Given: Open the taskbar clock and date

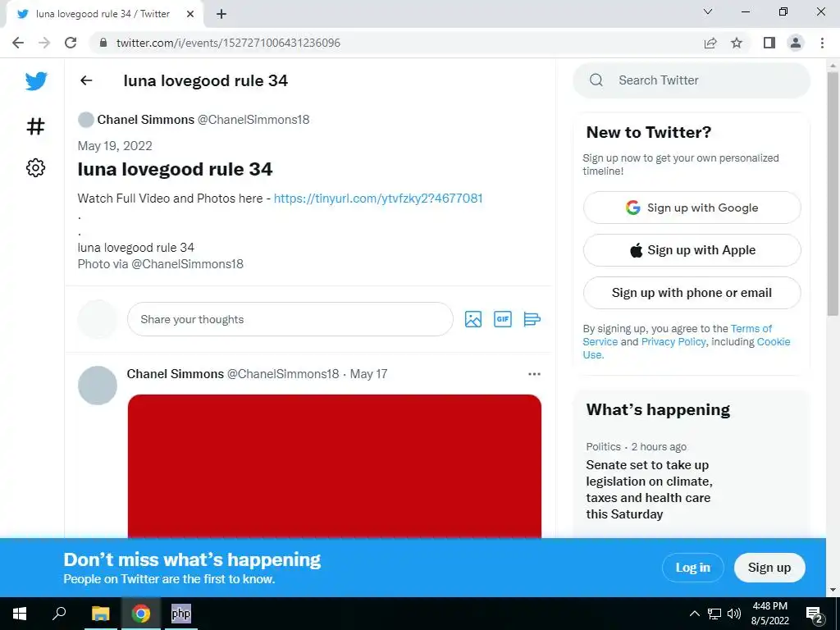Looking at the screenshot, I should coord(769,614).
